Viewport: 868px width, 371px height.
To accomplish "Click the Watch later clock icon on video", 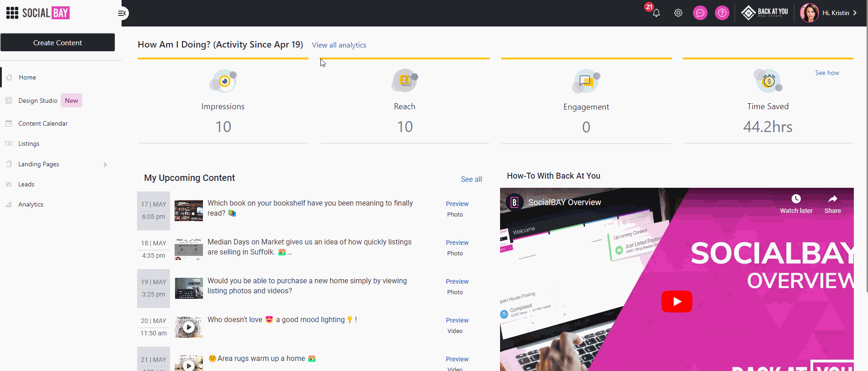I will (796, 199).
